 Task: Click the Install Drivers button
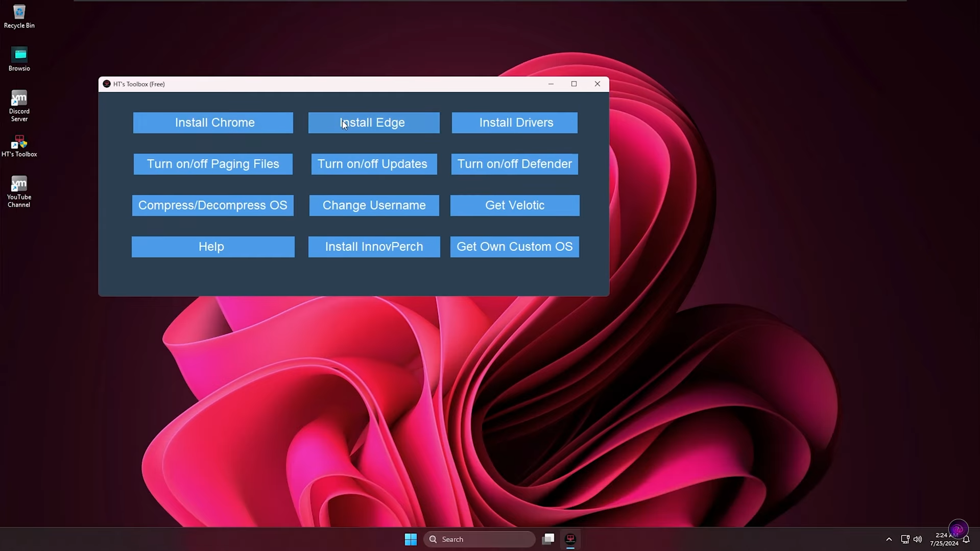pyautogui.click(x=515, y=123)
